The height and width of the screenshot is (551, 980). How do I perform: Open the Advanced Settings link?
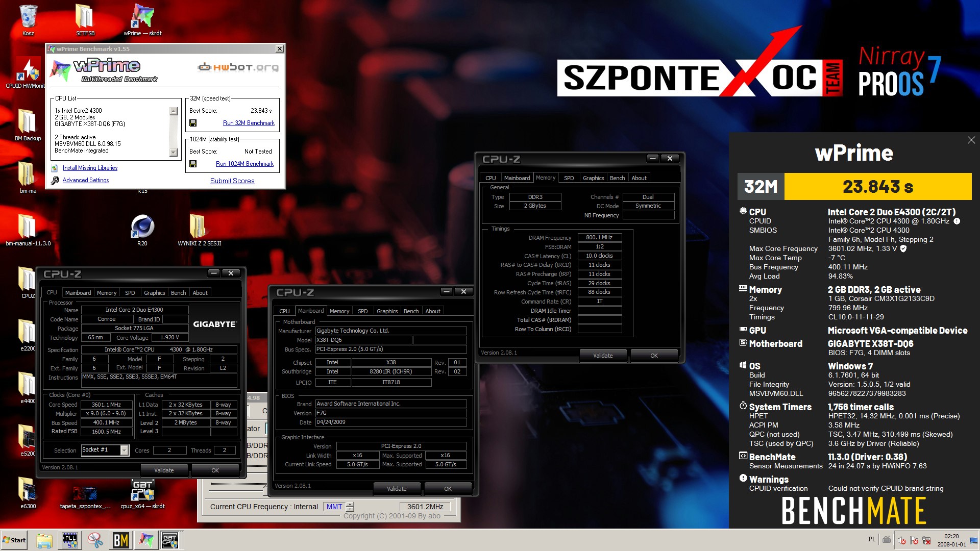click(86, 180)
